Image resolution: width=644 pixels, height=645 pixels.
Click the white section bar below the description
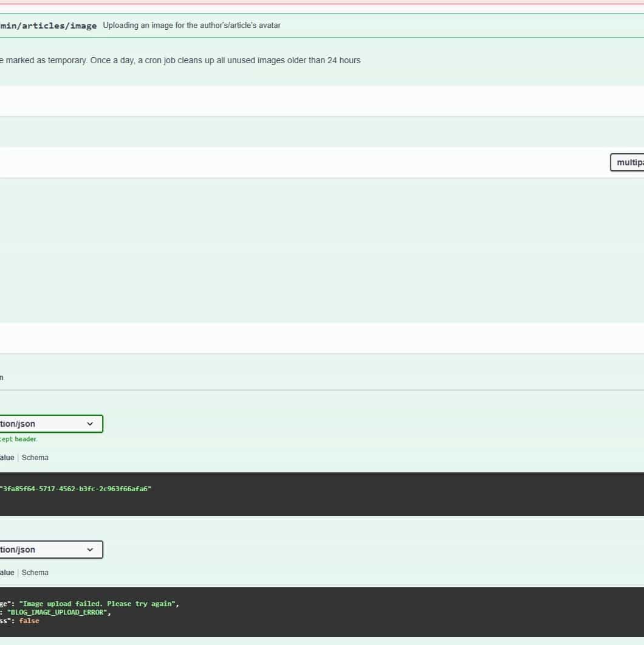click(x=304, y=101)
